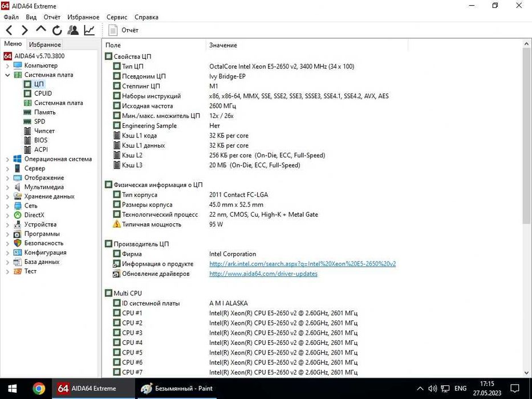The width and height of the screenshot is (532, 399).
Task: Select the Операционная система Windows icon
Action: click(18, 159)
